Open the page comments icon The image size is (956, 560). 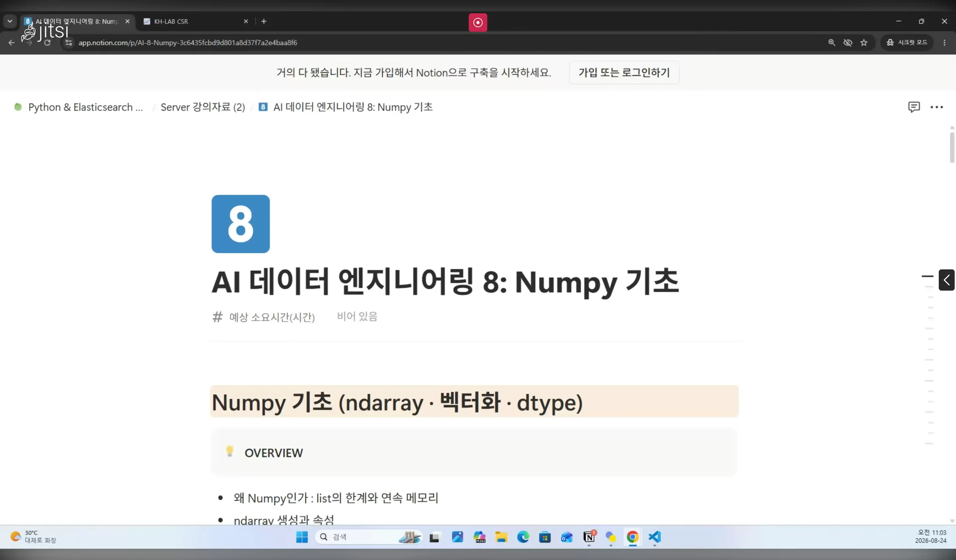point(914,107)
